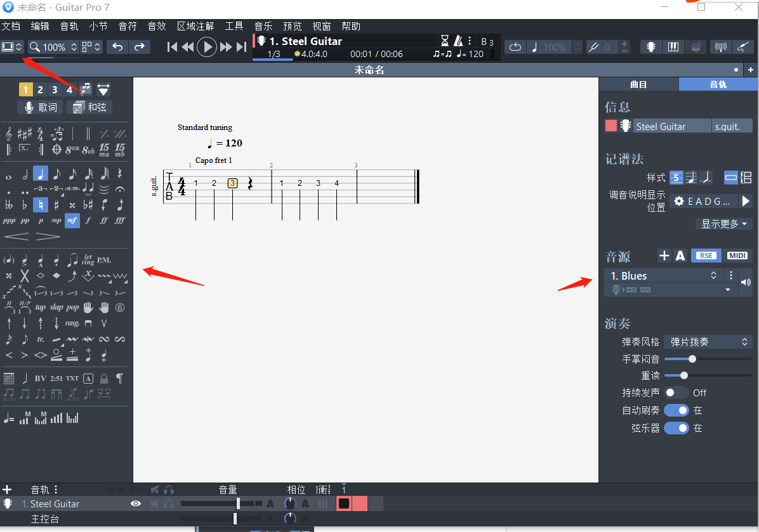Click the 歌词 lyrics button
The height and width of the screenshot is (532, 759).
point(41,107)
